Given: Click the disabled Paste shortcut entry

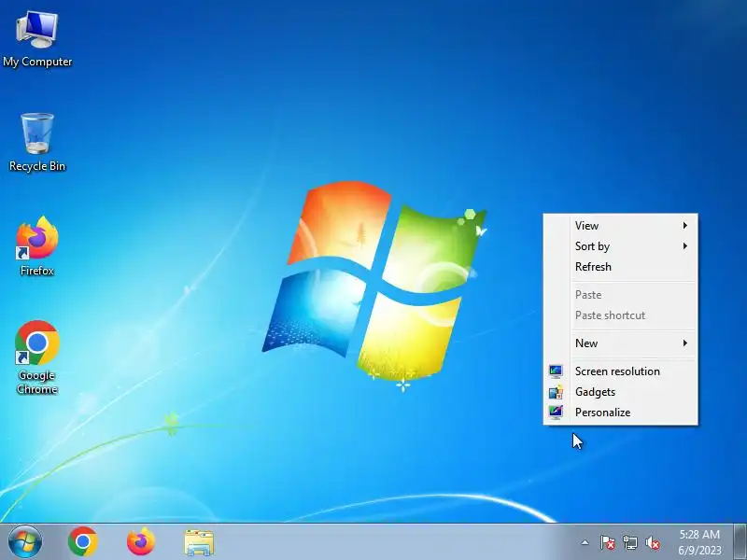Looking at the screenshot, I should pyautogui.click(x=620, y=315).
